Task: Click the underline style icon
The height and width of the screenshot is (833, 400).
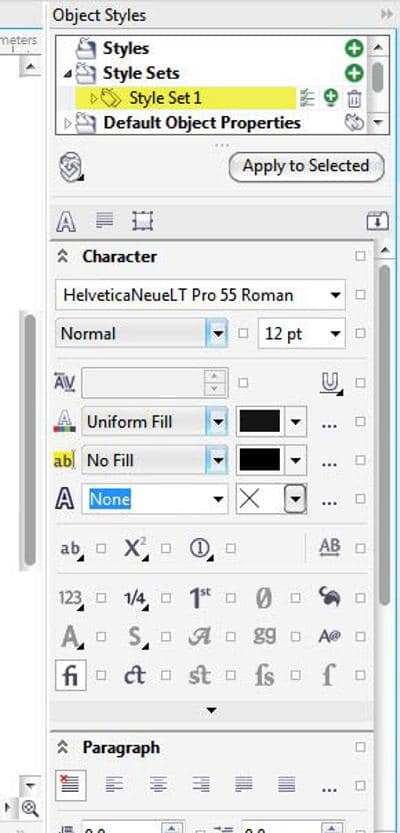Action: 331,383
